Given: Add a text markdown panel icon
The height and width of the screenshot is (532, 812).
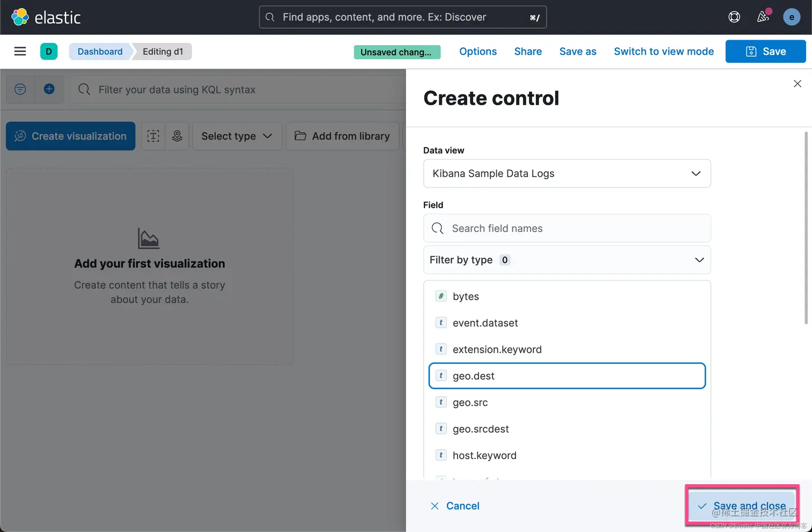Looking at the screenshot, I should pyautogui.click(x=153, y=136).
